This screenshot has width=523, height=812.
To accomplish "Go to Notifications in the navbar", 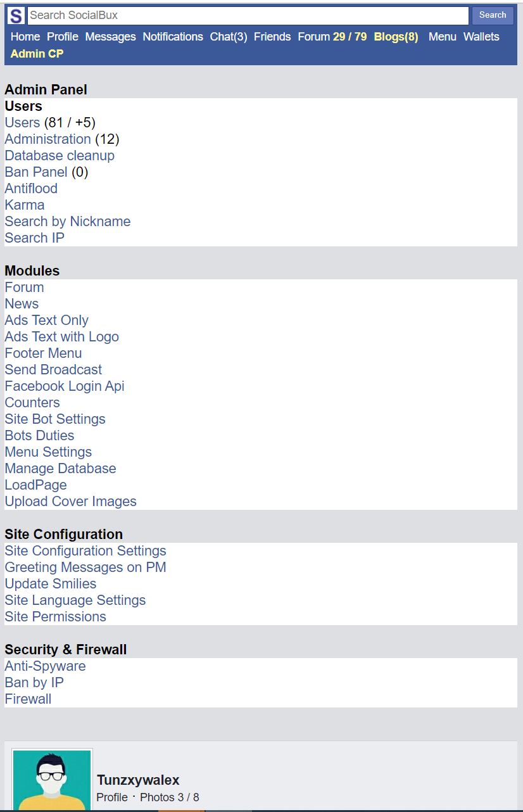I will (x=173, y=37).
